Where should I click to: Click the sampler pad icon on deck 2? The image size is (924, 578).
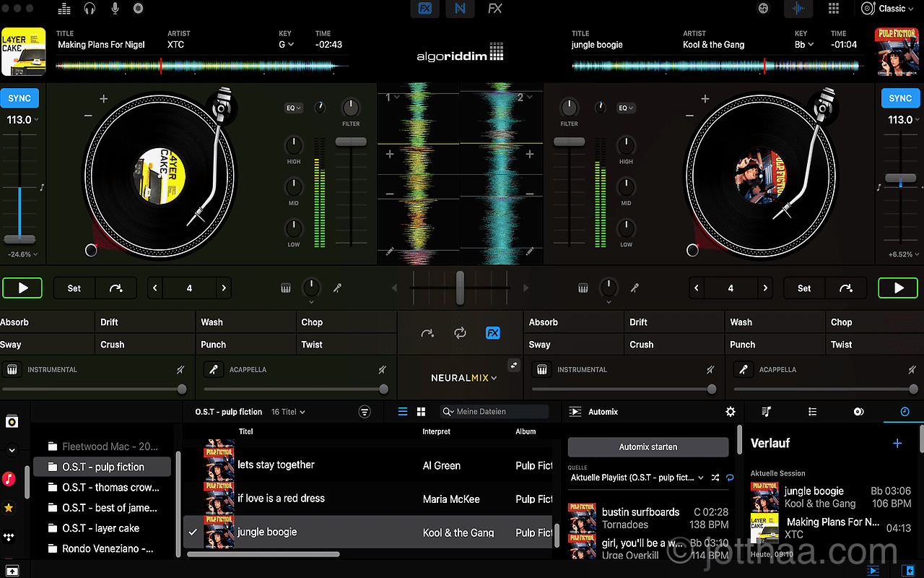[x=583, y=288]
